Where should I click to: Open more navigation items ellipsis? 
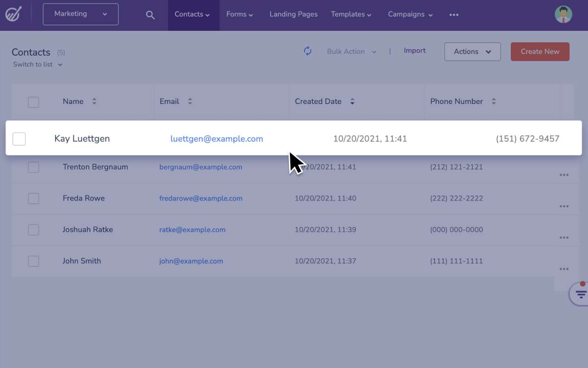click(x=454, y=15)
